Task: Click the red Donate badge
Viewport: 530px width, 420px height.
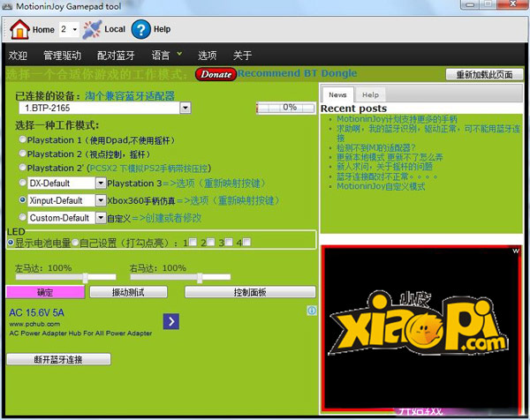Action: point(216,74)
